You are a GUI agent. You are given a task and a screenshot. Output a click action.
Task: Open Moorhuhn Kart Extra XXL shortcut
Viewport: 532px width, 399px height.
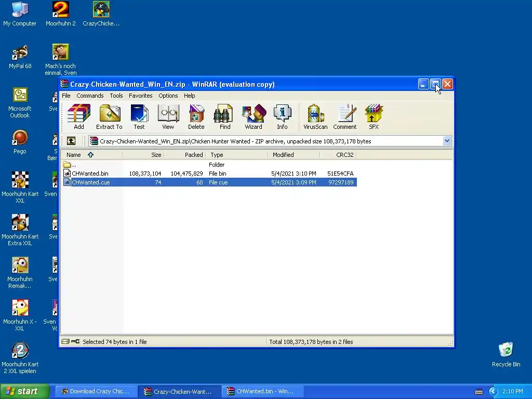pos(20,230)
